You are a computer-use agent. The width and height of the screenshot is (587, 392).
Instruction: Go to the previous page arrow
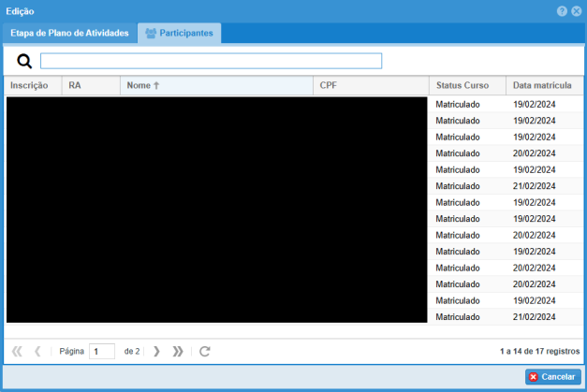[37, 352]
